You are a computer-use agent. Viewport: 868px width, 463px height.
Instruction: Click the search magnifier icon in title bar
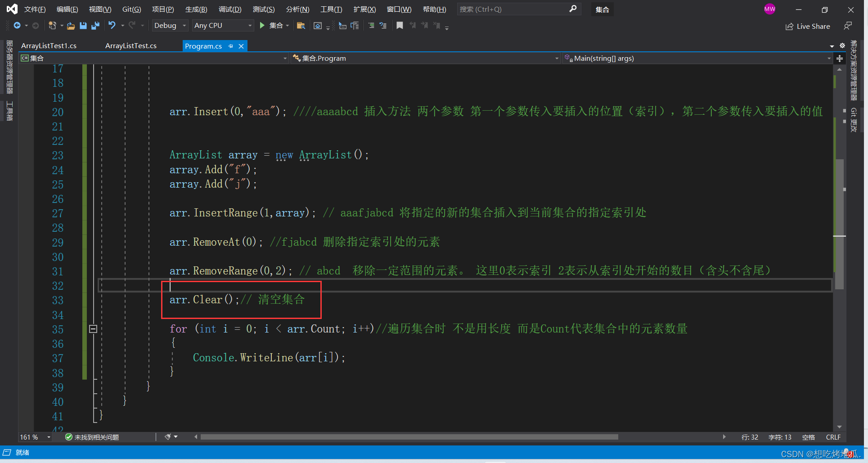[573, 9]
